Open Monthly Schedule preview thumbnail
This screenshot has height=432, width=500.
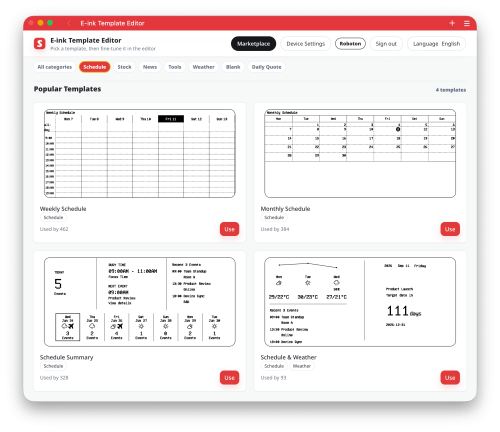360,153
